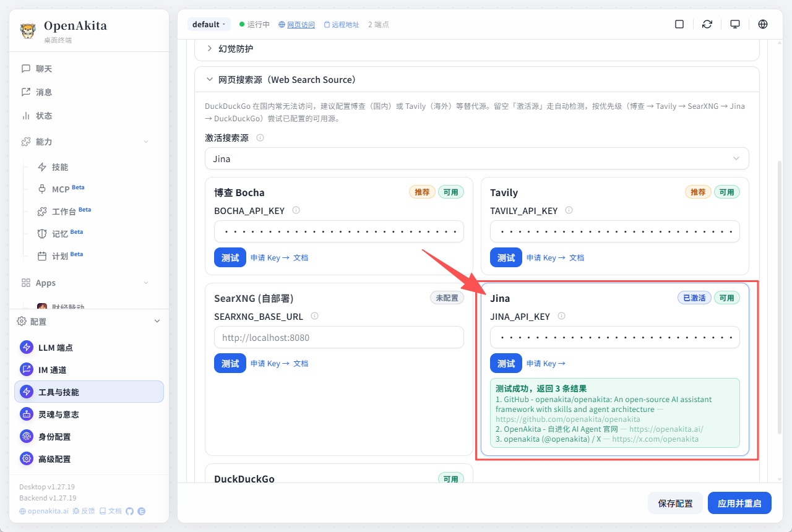Click the 灵魂与意志 robot icon
792x532 pixels.
[27, 414]
